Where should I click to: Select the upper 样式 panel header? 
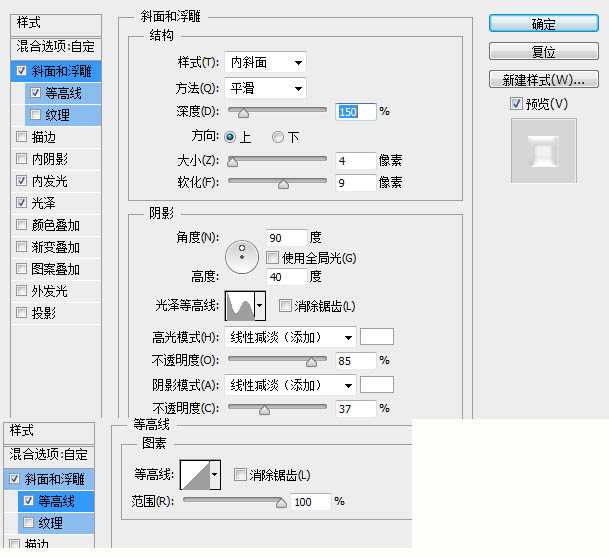click(56, 24)
